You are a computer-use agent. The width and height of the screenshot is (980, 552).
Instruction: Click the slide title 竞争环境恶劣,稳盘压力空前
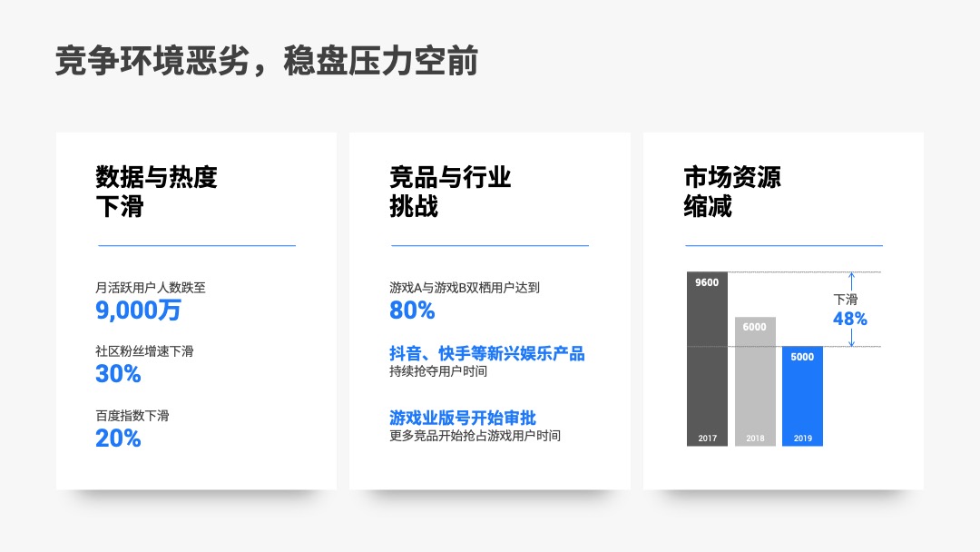pos(266,61)
